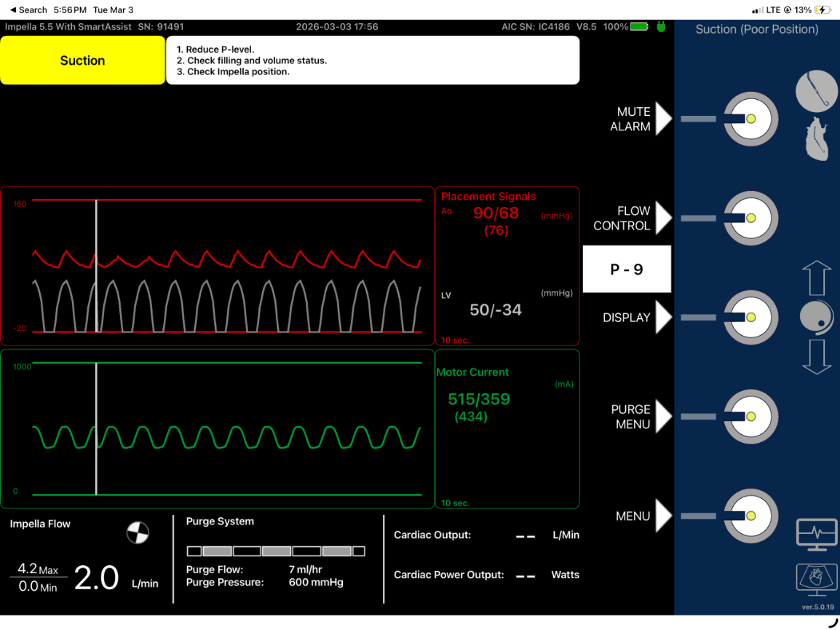
Task: Click the timestamp 2026-03-03 17:56
Action: tap(337, 26)
